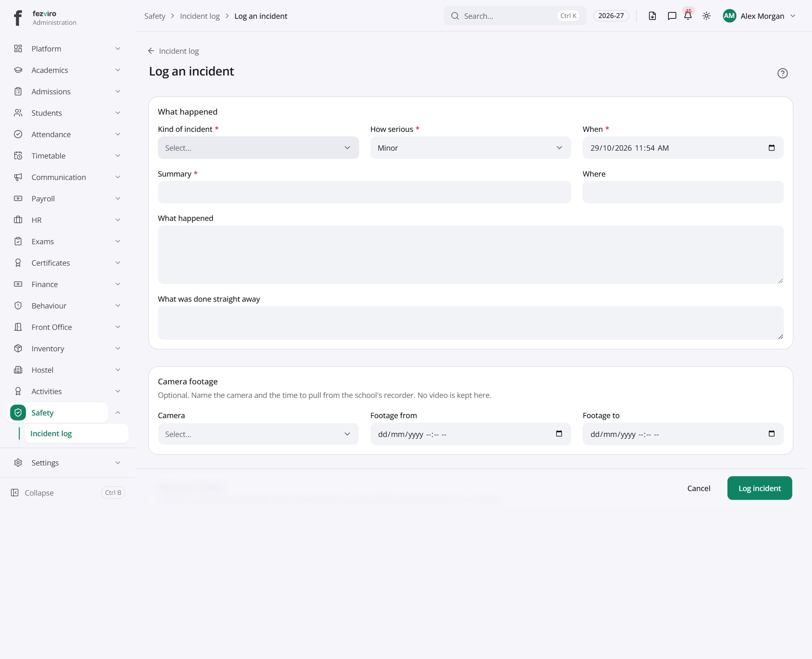Open notifications bell with 45 badge

pyautogui.click(x=688, y=15)
